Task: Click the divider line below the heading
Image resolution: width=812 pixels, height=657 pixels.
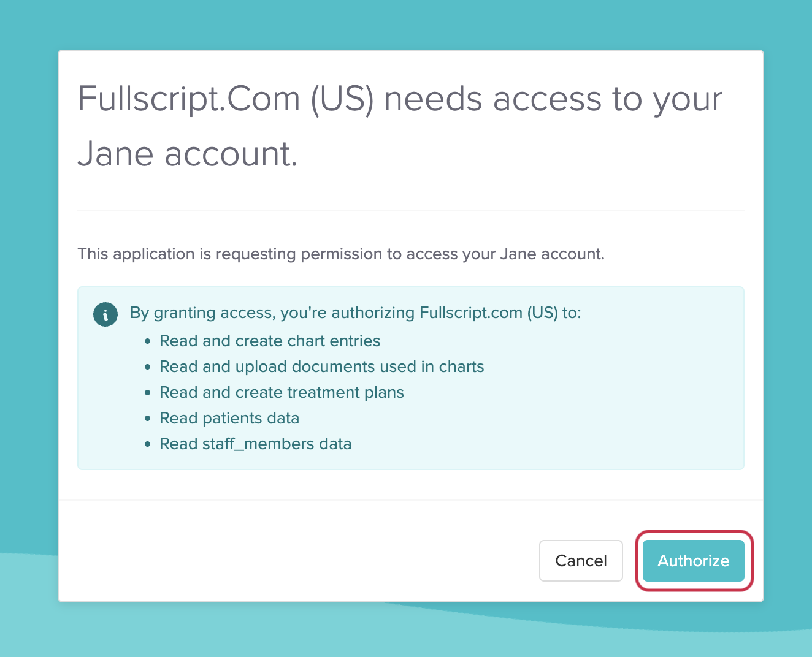Action: [411, 211]
